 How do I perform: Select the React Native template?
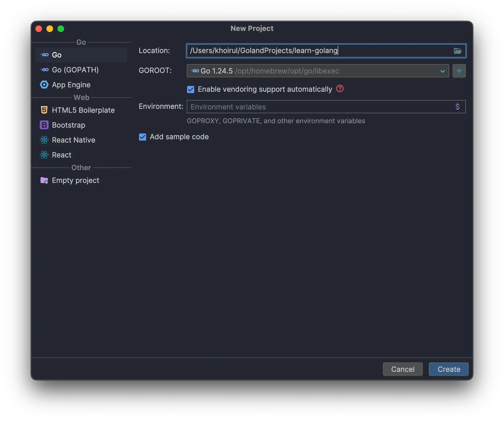coord(73,140)
